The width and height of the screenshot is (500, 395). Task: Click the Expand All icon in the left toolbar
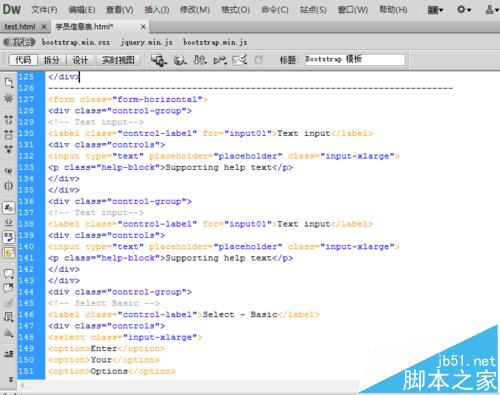pos(9,149)
